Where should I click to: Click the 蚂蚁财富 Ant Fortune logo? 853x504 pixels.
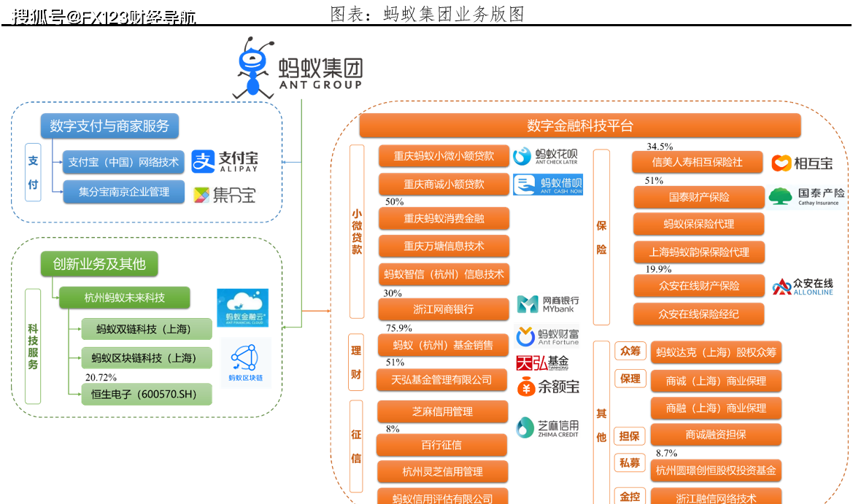click(x=547, y=336)
